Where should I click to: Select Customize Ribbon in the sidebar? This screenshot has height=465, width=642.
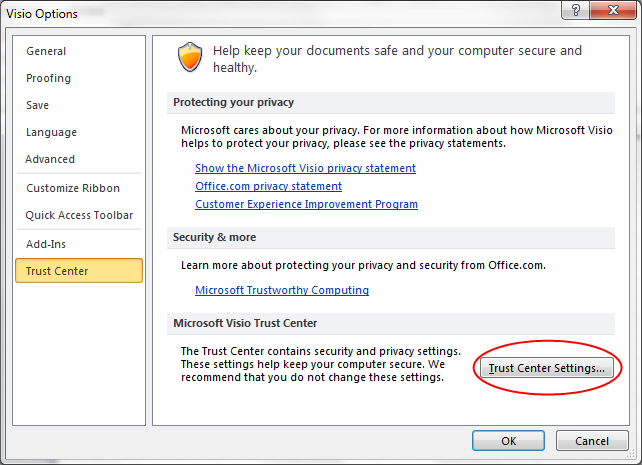73,188
